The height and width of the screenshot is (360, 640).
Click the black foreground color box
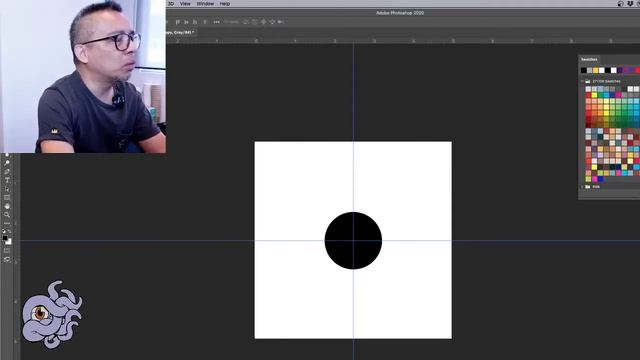coord(5,238)
